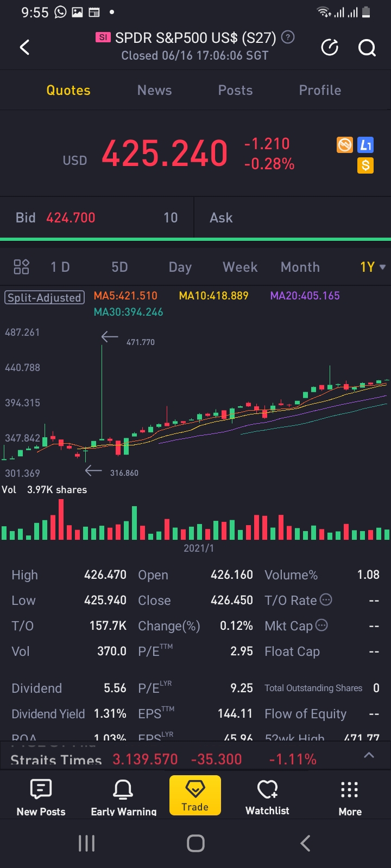Viewport: 391px width, 868px height.
Task: Tap the 316.860 low marker on chart
Action: (x=124, y=473)
